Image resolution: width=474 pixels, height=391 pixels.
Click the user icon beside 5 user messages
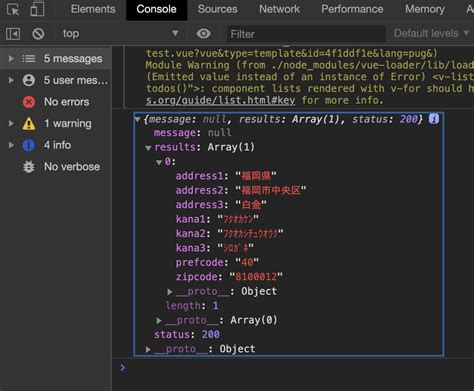coord(29,80)
